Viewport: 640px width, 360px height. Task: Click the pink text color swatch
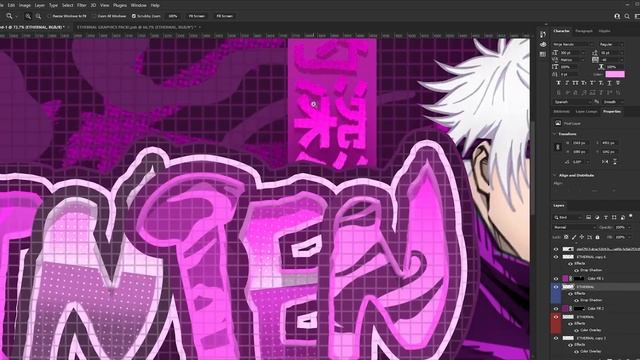pyautogui.click(x=615, y=74)
